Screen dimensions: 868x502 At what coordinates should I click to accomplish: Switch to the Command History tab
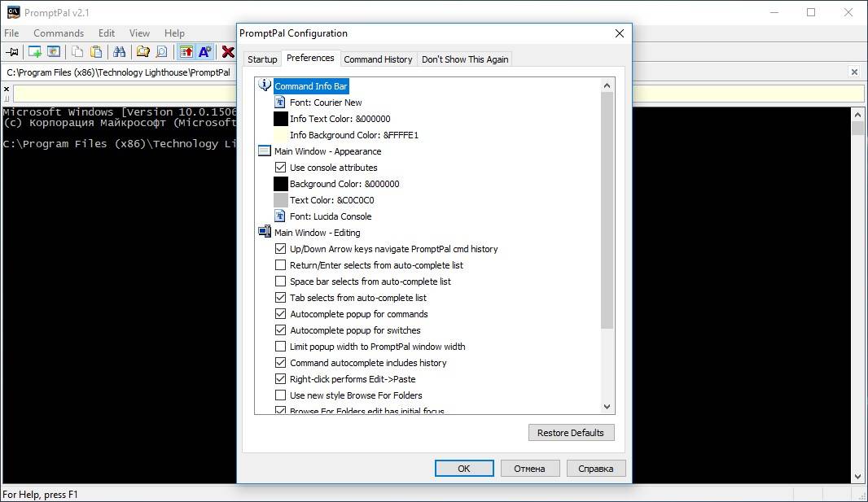pos(378,59)
